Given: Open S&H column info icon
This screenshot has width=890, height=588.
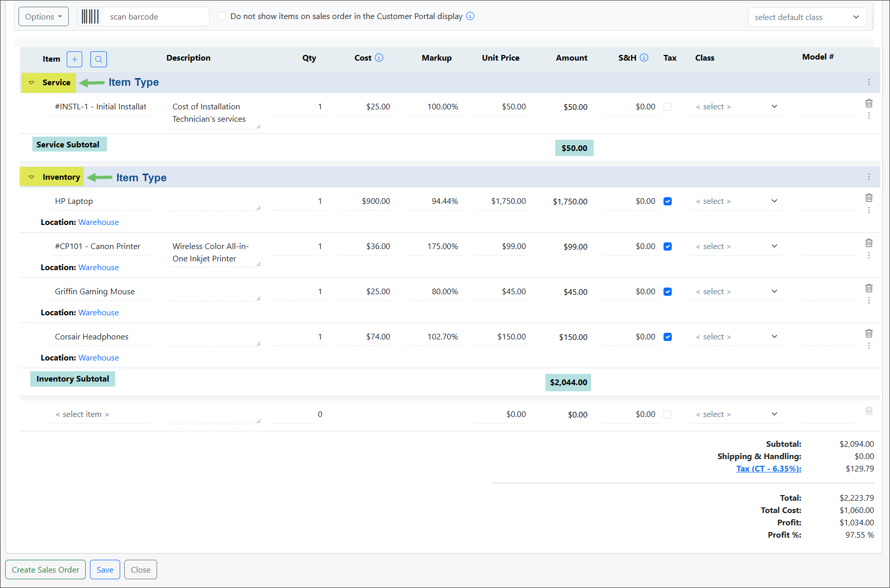Looking at the screenshot, I should 644,58.
